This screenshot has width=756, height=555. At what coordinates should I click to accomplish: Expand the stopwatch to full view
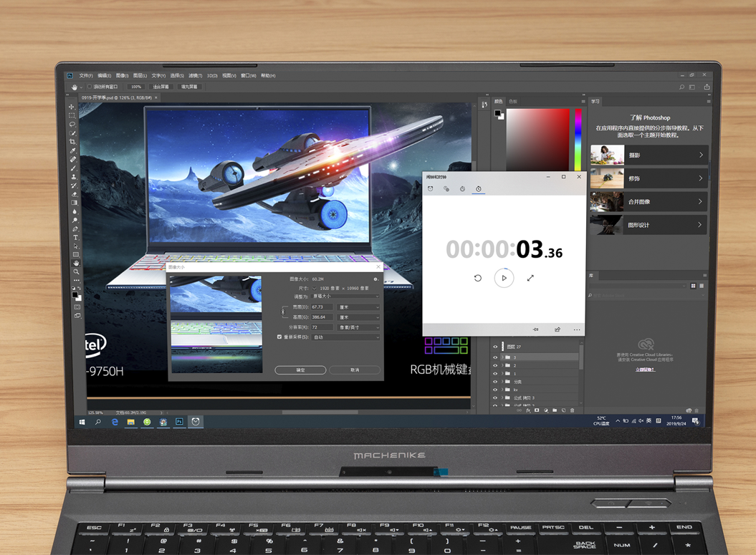530,278
